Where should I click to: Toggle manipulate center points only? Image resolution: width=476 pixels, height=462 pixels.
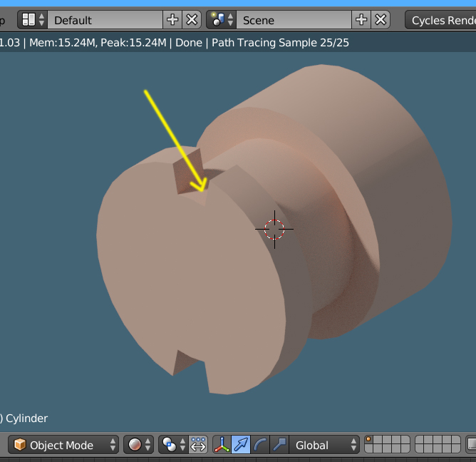(198, 445)
